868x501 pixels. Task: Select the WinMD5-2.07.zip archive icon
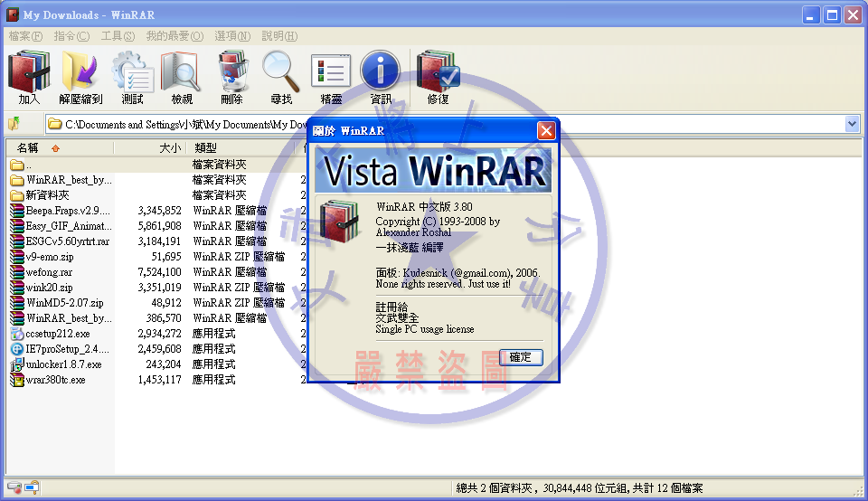click(x=17, y=303)
